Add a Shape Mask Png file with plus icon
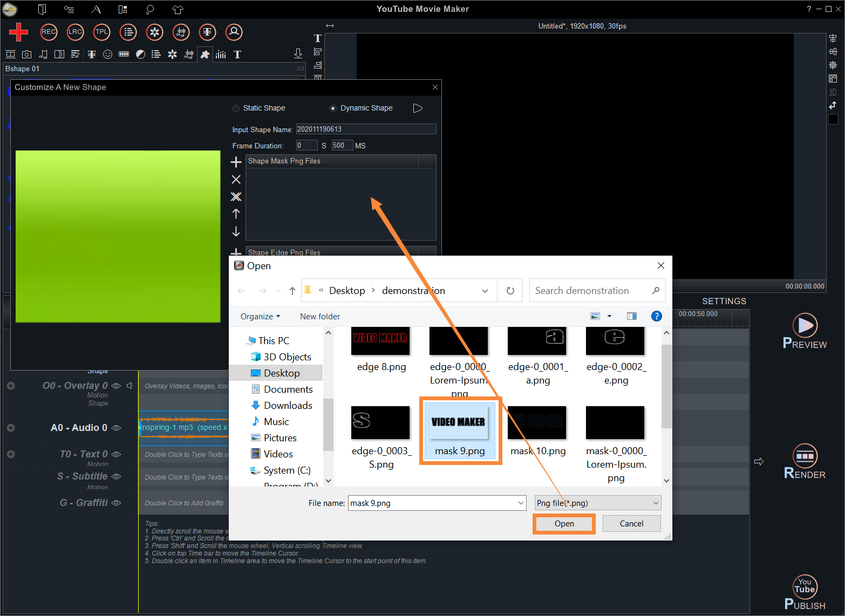845x616 pixels. (x=236, y=162)
